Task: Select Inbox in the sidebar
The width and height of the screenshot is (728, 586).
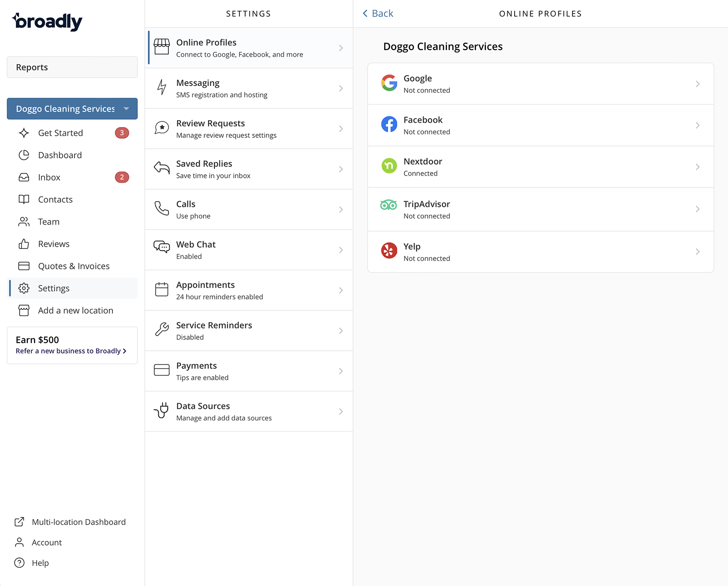Action: click(73, 177)
